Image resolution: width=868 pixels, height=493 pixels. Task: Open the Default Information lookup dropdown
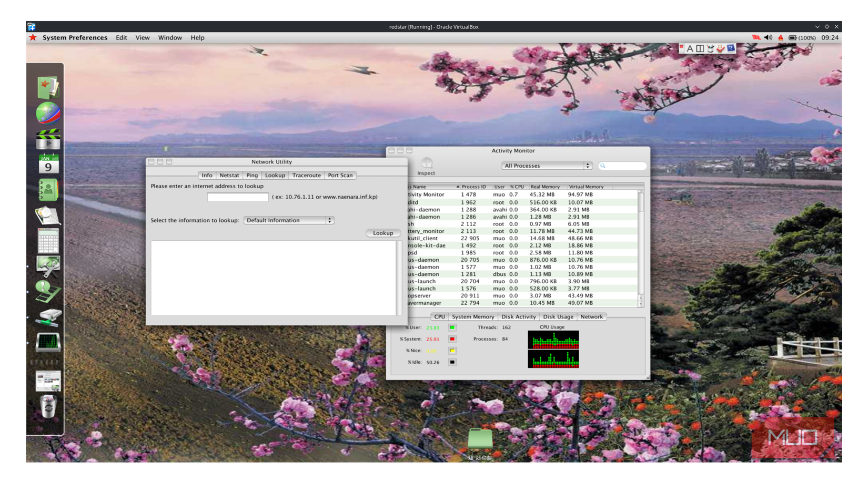288,220
